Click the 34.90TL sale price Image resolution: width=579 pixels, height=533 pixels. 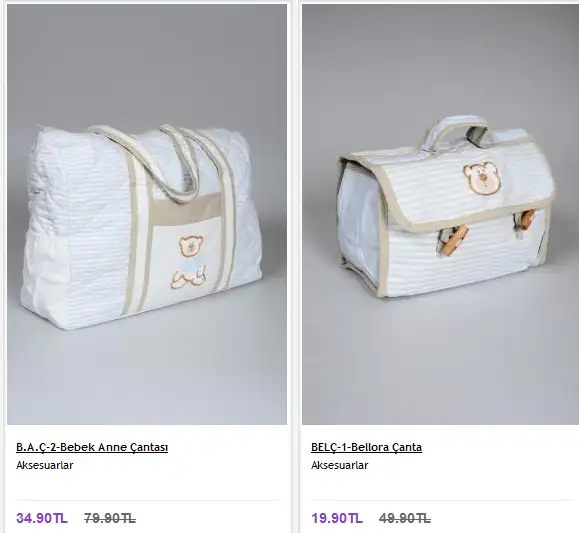[42, 518]
